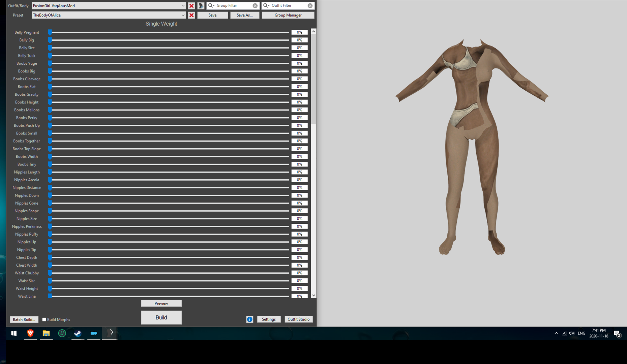Open the Settings dialog
This screenshot has height=364, width=627.
pos(269,319)
